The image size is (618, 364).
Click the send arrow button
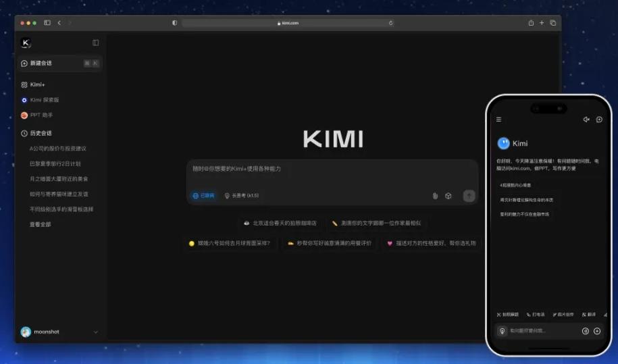(x=469, y=196)
